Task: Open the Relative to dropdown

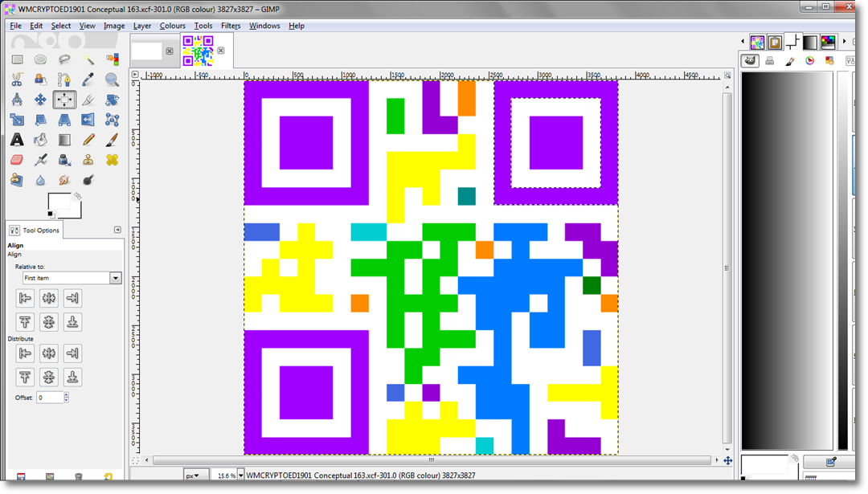Action: [72, 278]
